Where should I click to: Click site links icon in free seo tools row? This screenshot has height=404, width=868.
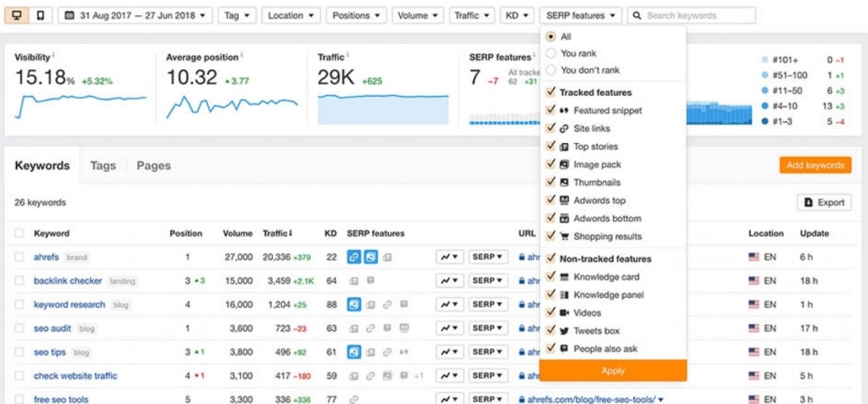pyautogui.click(x=353, y=400)
